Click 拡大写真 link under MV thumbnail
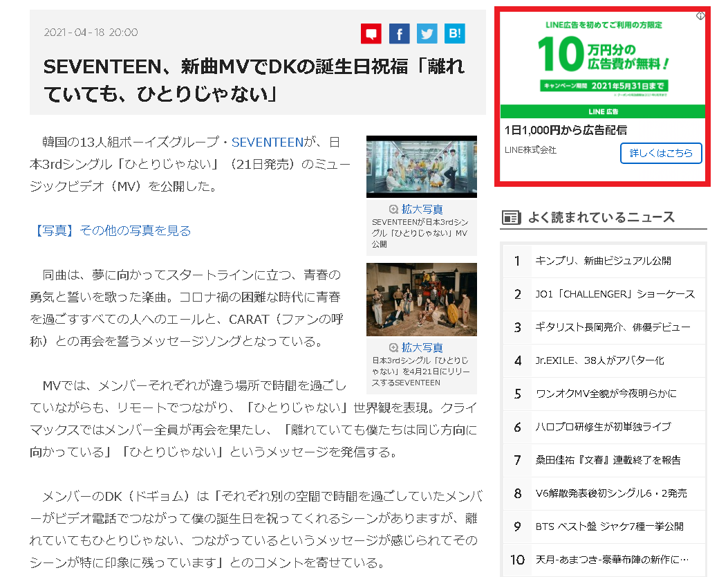The image size is (728, 577). (x=422, y=209)
